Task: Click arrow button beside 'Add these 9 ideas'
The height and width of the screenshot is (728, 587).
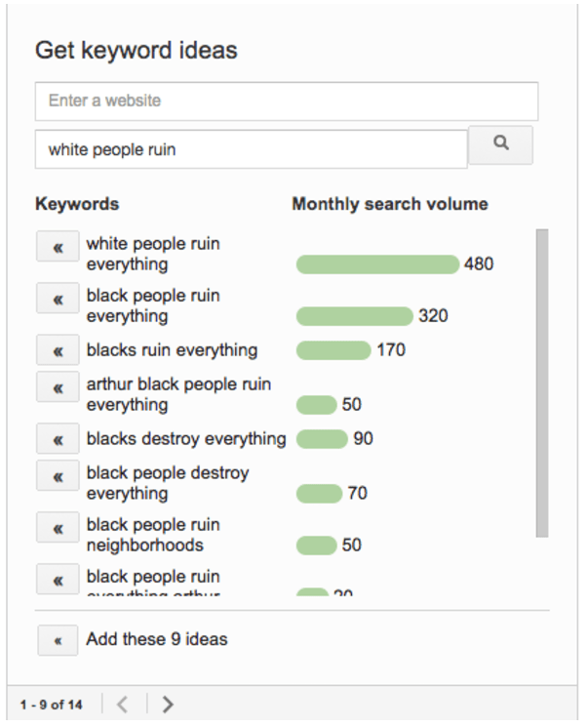Action: pyautogui.click(x=58, y=640)
